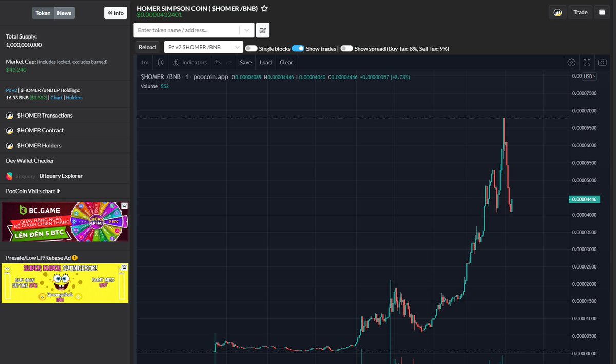Click the Presale ad info icon
The height and width of the screenshot is (364, 616).
pyautogui.click(x=75, y=257)
